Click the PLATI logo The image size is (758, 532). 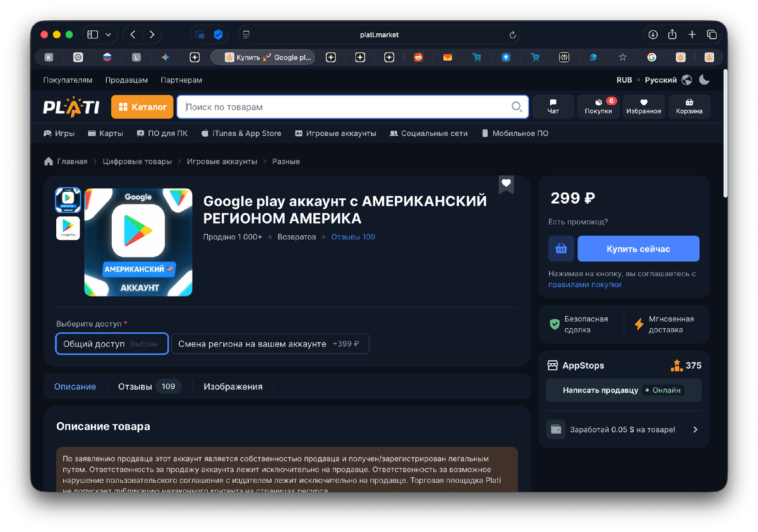tap(71, 107)
